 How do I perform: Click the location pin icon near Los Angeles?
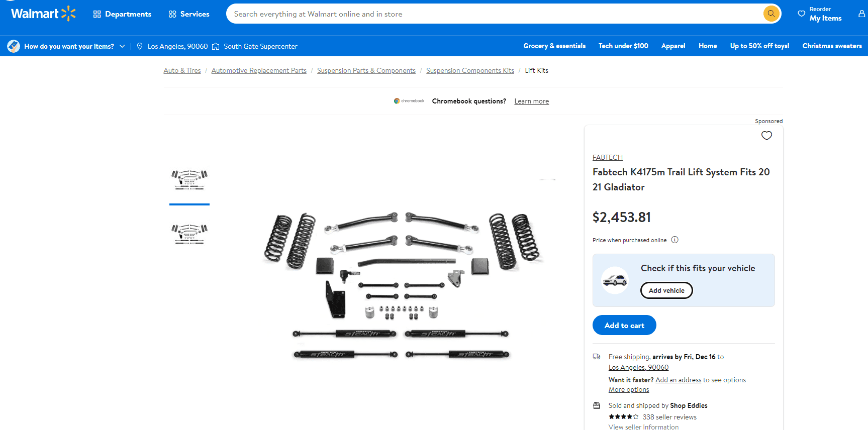tap(140, 46)
